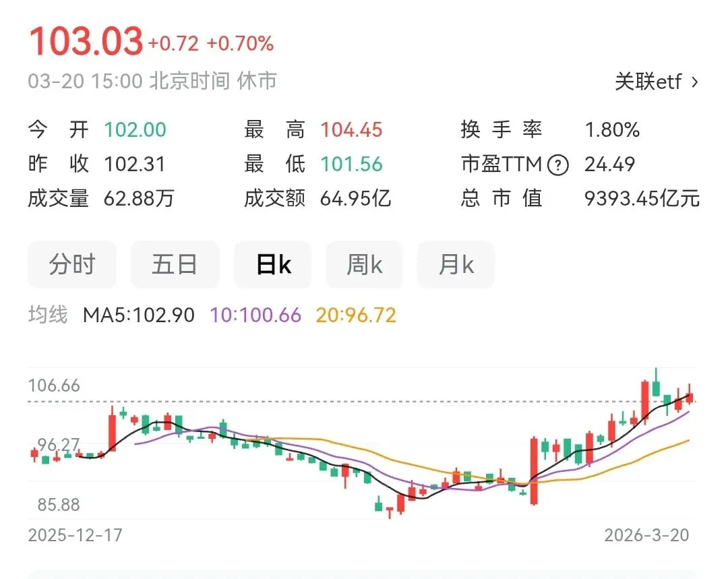Switch to the 五日 tab
The width and height of the screenshot is (728, 579).
tap(175, 265)
